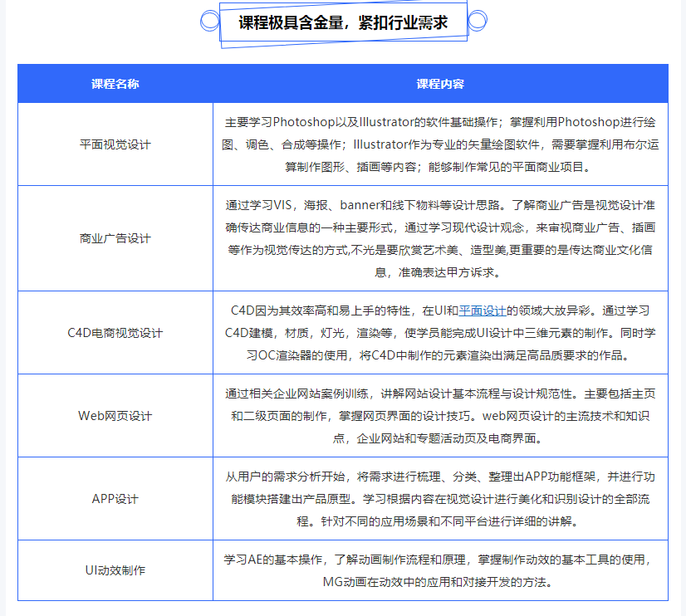This screenshot has height=616, width=686.
Task: Select the Web网页设计 course name
Action: pyautogui.click(x=115, y=415)
